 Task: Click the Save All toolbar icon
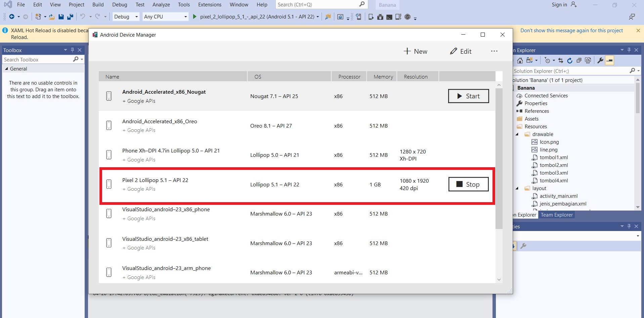70,17
